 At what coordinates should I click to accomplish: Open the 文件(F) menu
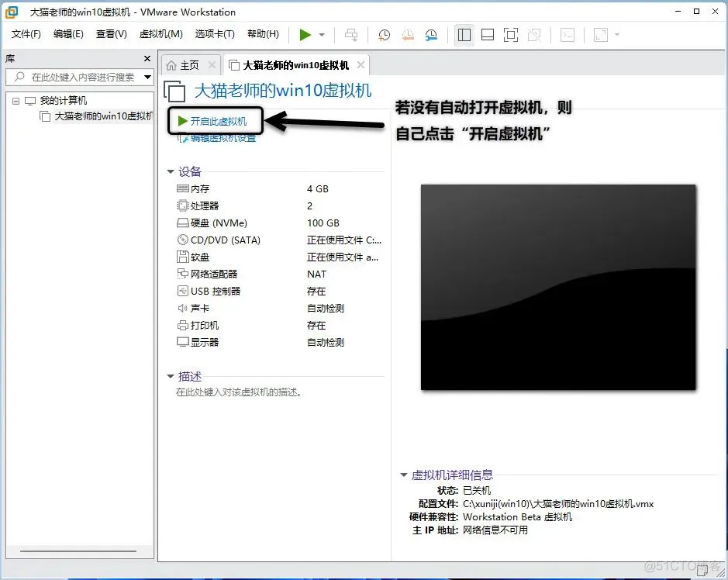click(26, 34)
